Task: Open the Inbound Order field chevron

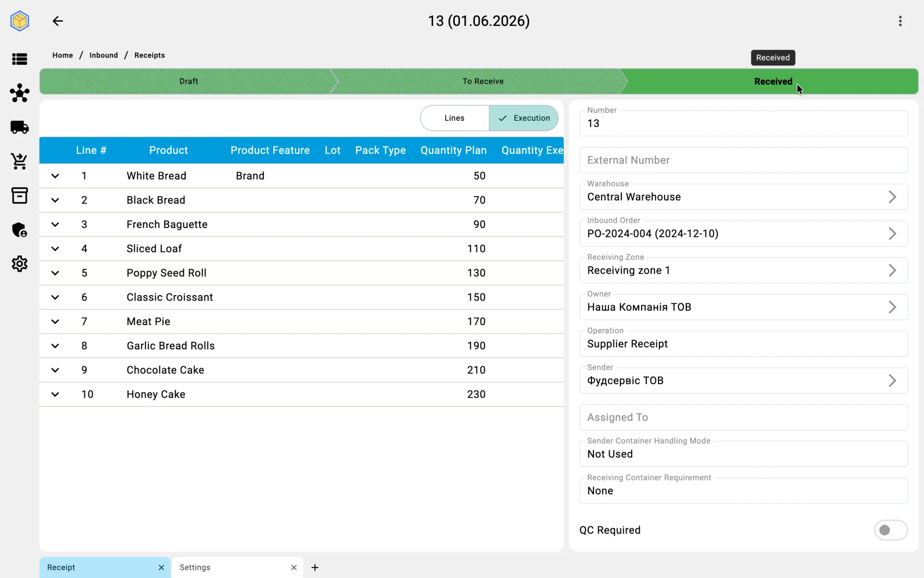Action: 892,234
